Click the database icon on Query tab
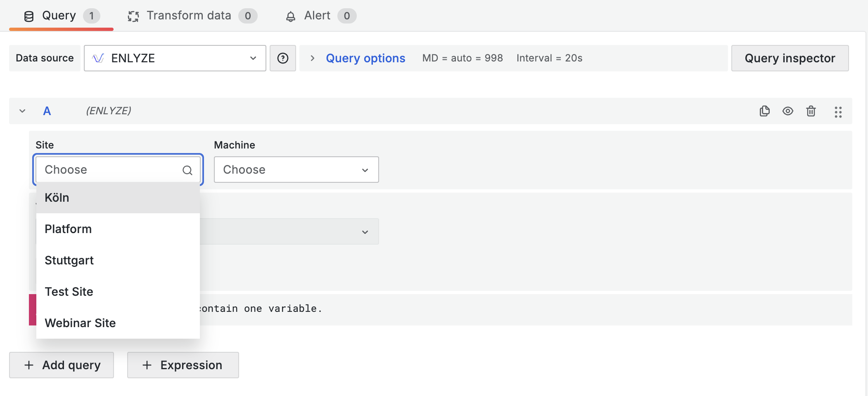Screen dimensions: 868x396 pyautogui.click(x=29, y=16)
